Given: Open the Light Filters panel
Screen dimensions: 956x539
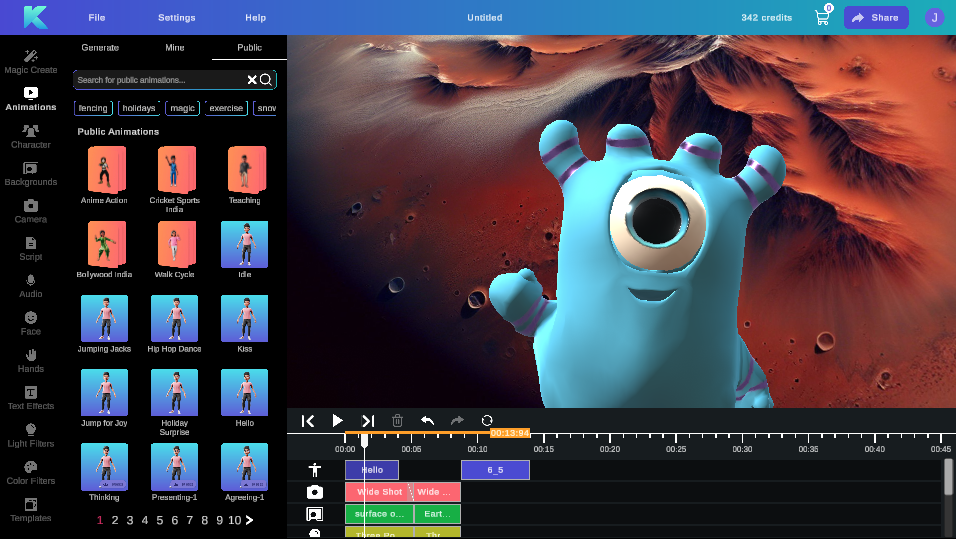Looking at the screenshot, I should click(x=30, y=435).
